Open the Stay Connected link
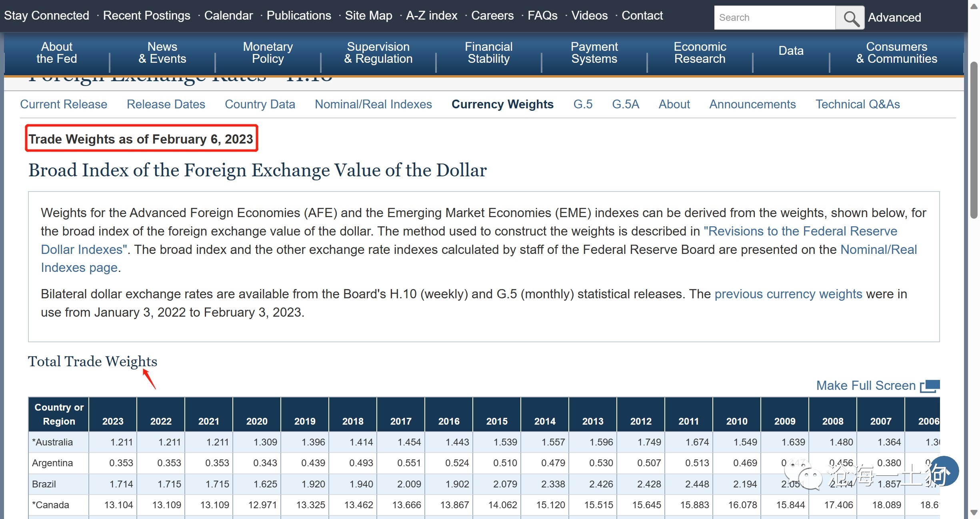This screenshot has height=519, width=980. 46,16
